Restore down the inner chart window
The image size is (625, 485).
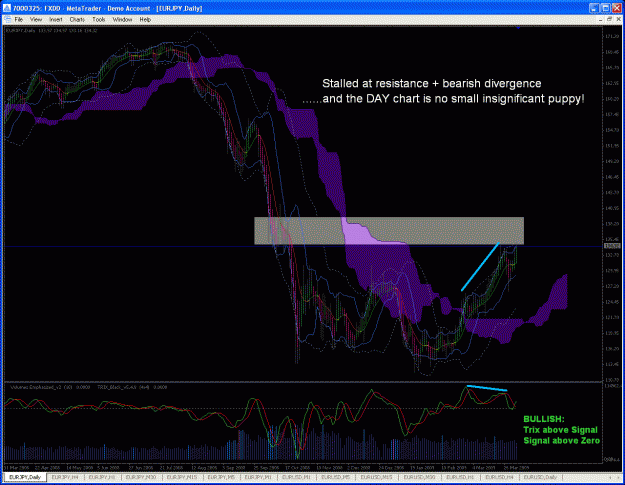(x=609, y=19)
